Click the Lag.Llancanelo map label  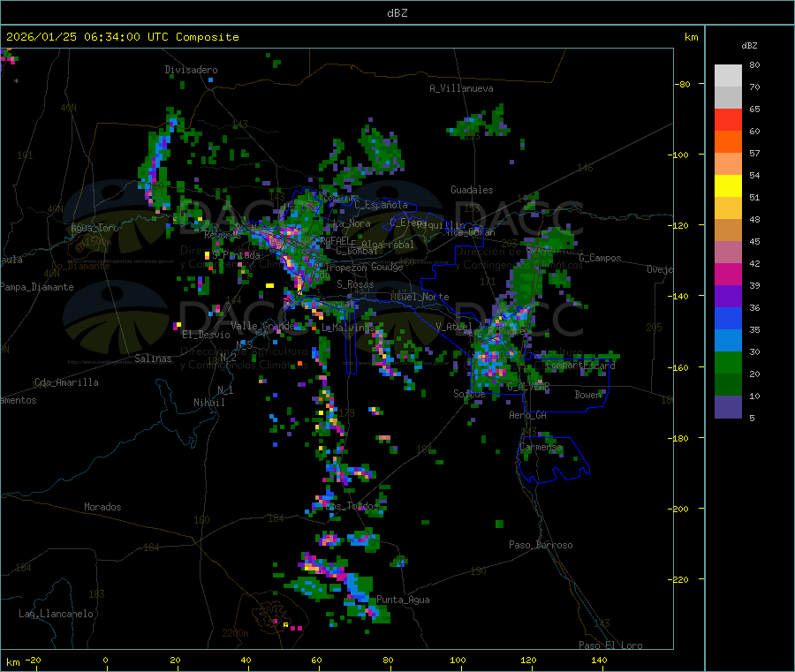[x=56, y=614]
